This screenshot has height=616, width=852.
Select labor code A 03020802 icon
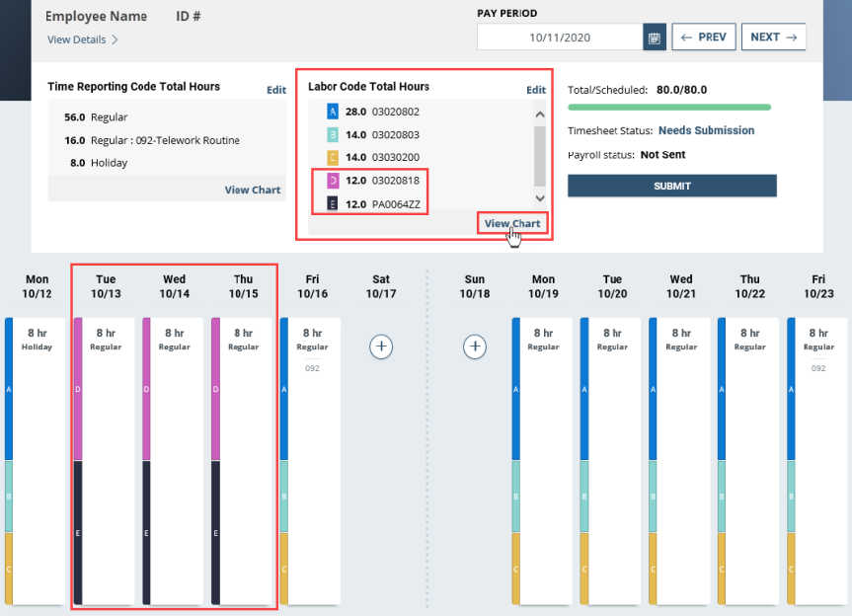(x=333, y=112)
